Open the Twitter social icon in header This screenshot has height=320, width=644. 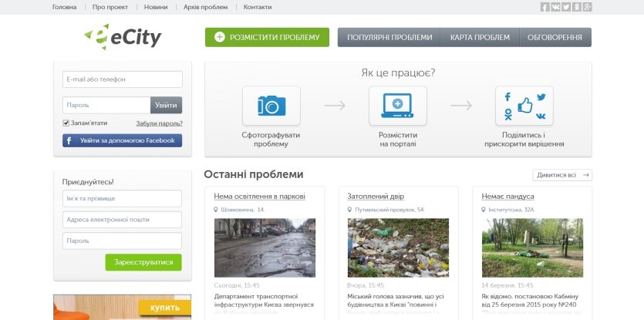(x=566, y=7)
